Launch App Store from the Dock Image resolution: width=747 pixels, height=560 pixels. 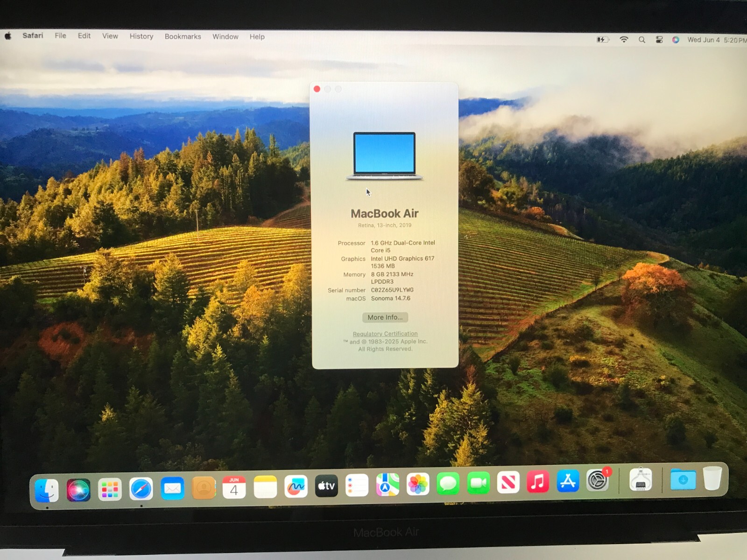(568, 481)
